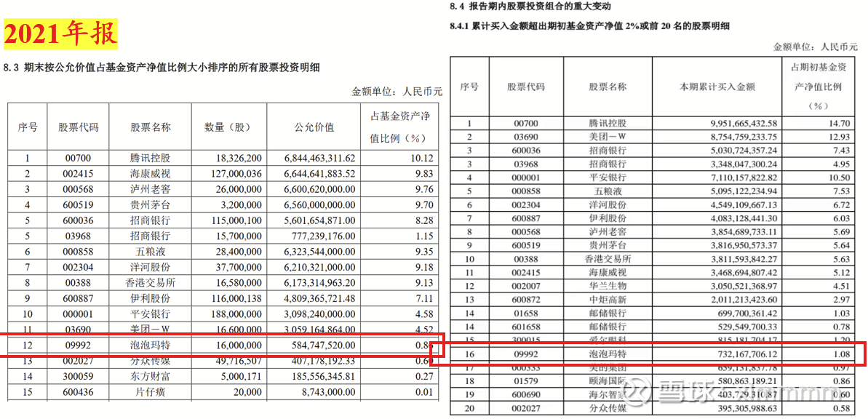Click the "本期累计买入金额" column header
Screen dimensions: 868x419
pyautogui.click(x=717, y=87)
